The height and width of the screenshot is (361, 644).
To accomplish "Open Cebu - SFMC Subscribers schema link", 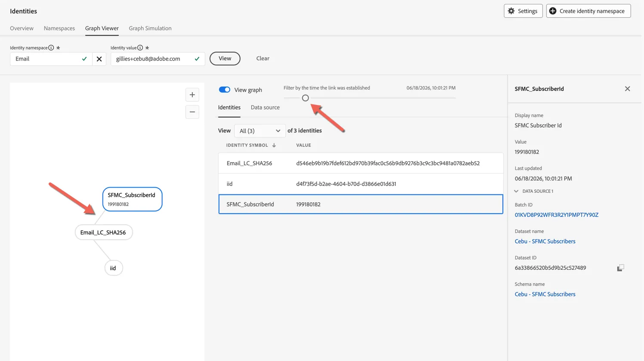I will coord(545,294).
